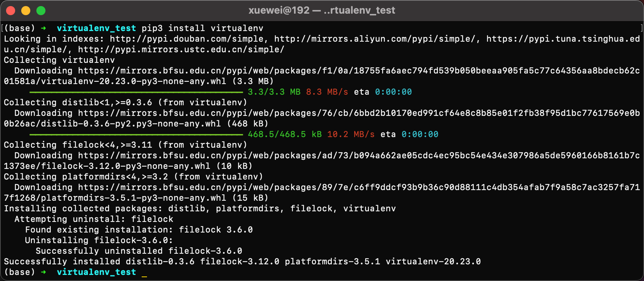This screenshot has width=644, height=281.
Task: Click the '10.2 MB/s' speed text
Action: [351, 134]
